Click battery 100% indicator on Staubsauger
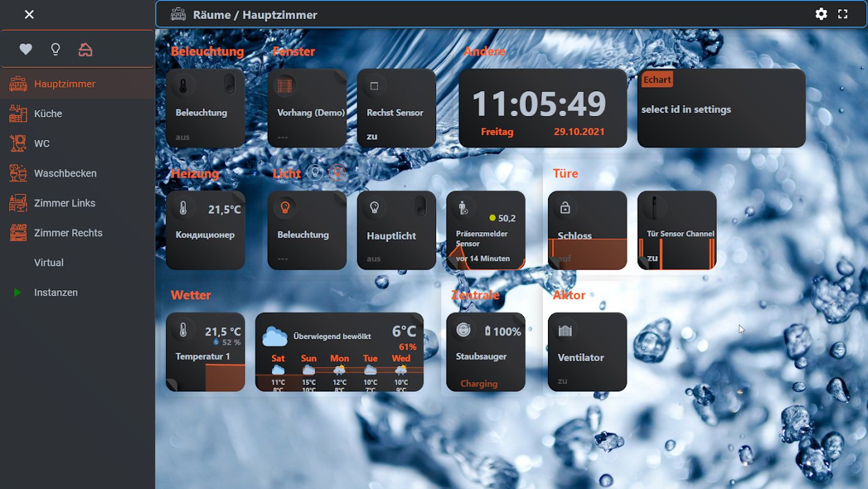Screen dimensions: 868x489 tap(503, 331)
